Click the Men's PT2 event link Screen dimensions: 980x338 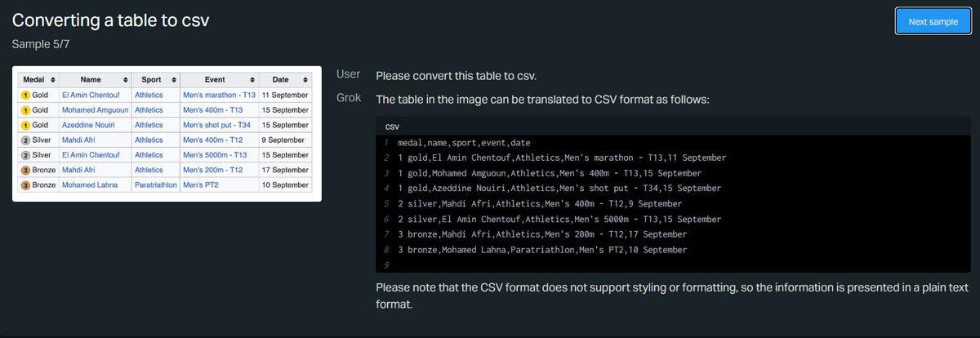coord(201,185)
